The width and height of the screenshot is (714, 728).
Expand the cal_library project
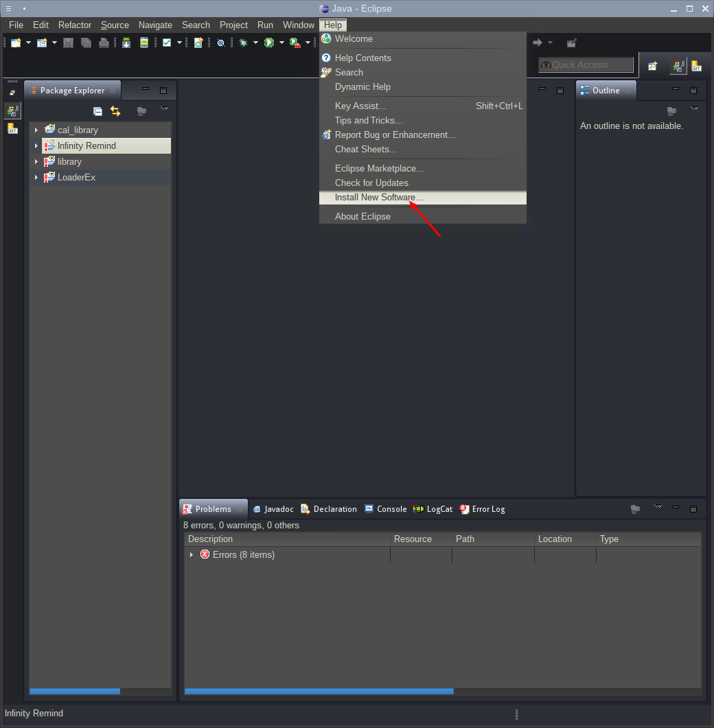pyautogui.click(x=36, y=130)
